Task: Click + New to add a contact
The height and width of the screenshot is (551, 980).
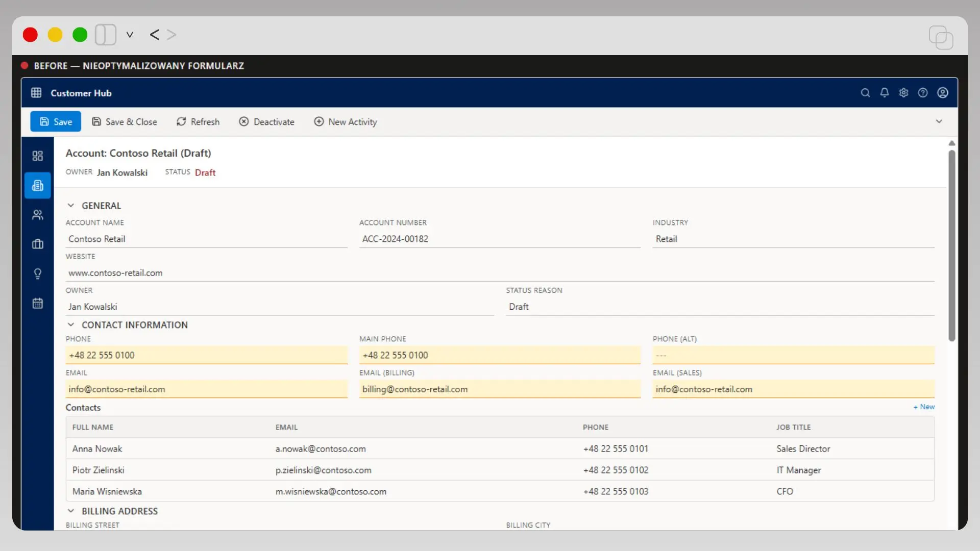Action: 924,407
